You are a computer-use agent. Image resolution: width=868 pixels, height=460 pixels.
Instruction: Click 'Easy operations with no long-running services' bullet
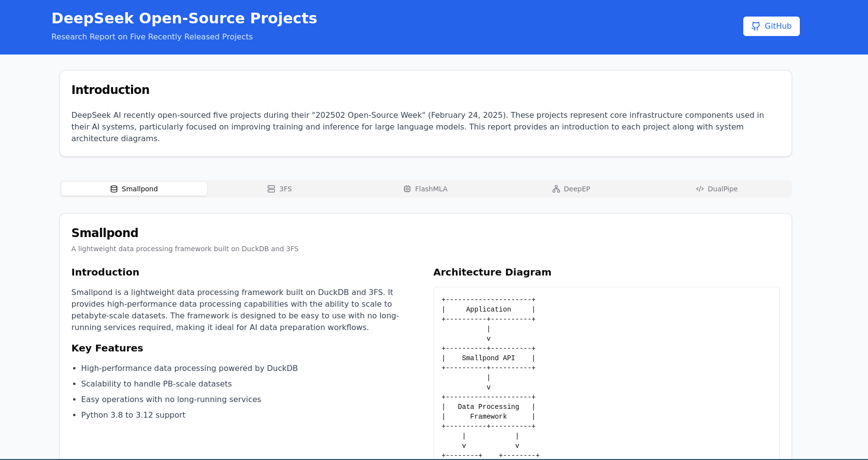pos(171,400)
